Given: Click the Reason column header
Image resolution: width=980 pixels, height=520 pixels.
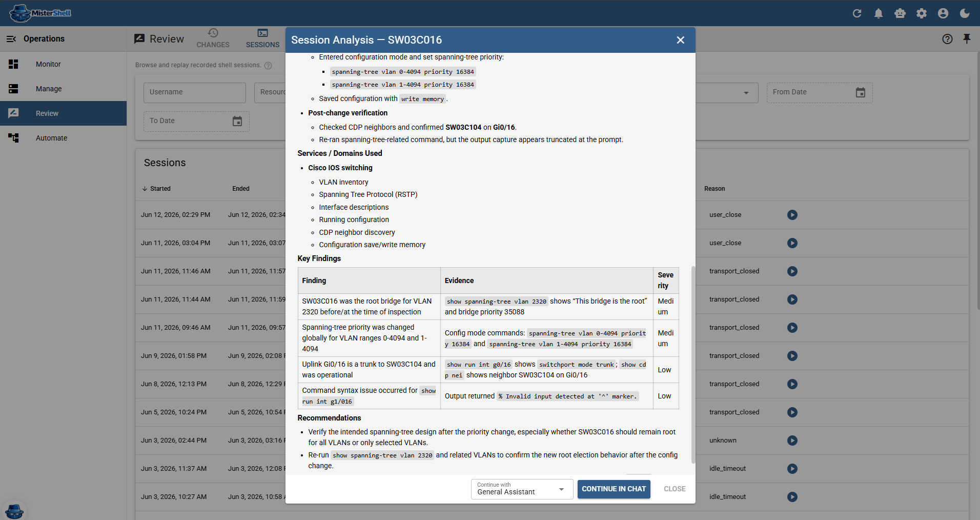Looking at the screenshot, I should (714, 189).
